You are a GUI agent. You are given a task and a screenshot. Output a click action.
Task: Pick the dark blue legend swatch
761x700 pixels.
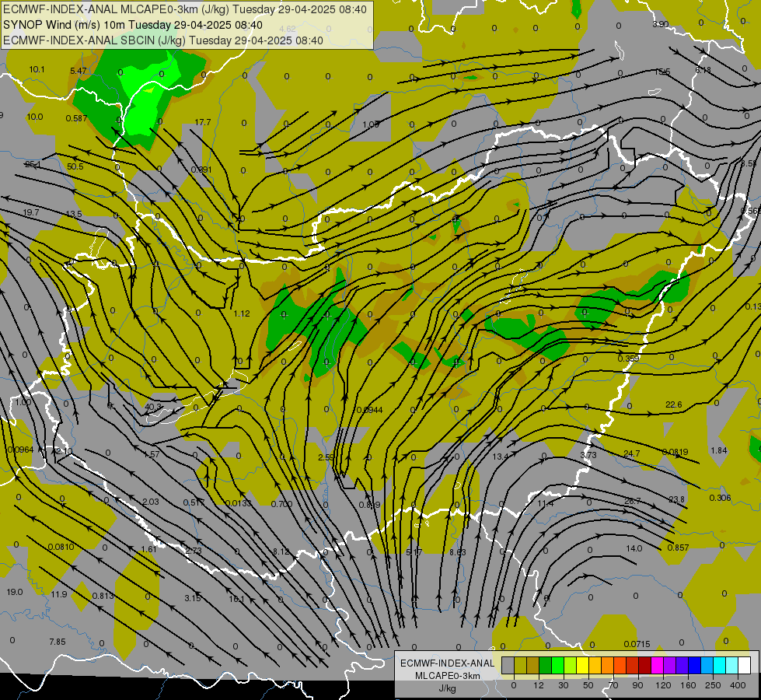pos(694,665)
